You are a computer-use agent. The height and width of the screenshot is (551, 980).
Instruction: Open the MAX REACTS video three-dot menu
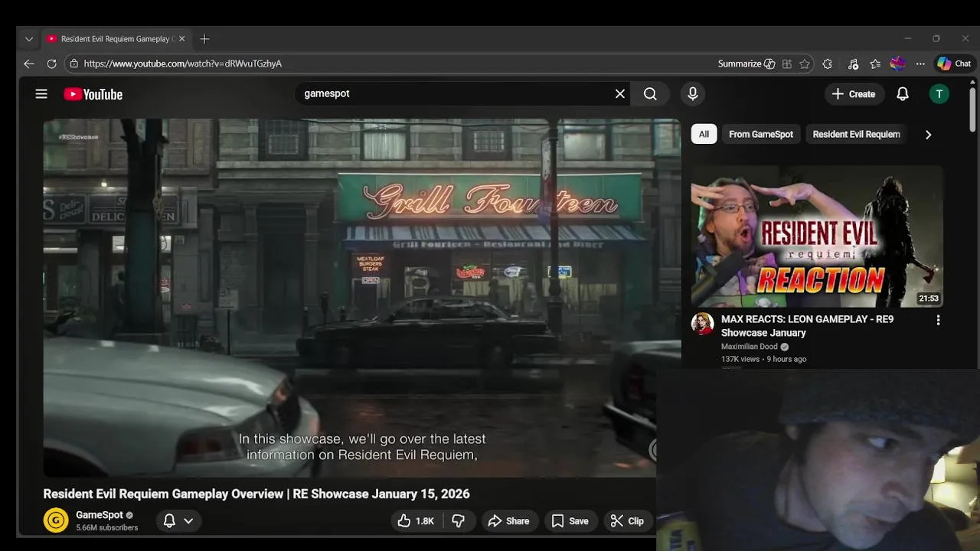pyautogui.click(x=938, y=321)
